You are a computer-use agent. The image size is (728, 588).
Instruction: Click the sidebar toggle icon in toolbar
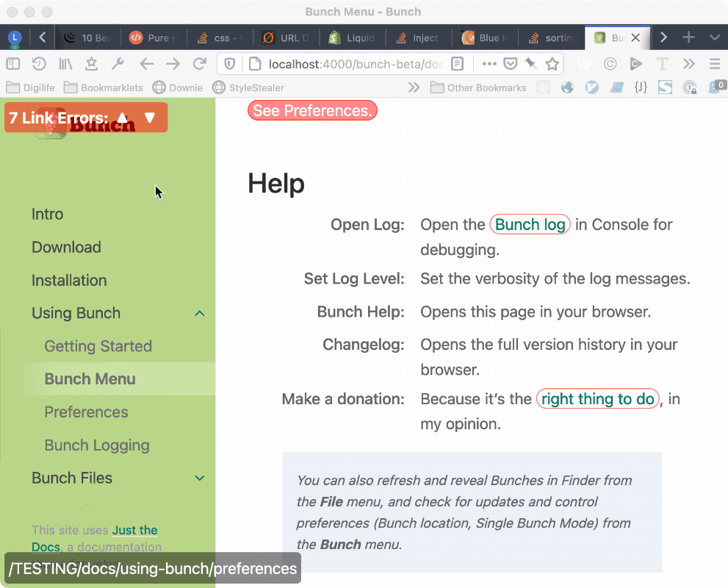pyautogui.click(x=13, y=64)
